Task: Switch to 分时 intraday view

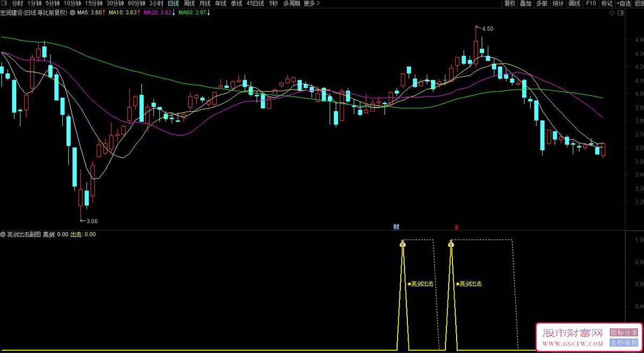Action: click(x=18, y=3)
